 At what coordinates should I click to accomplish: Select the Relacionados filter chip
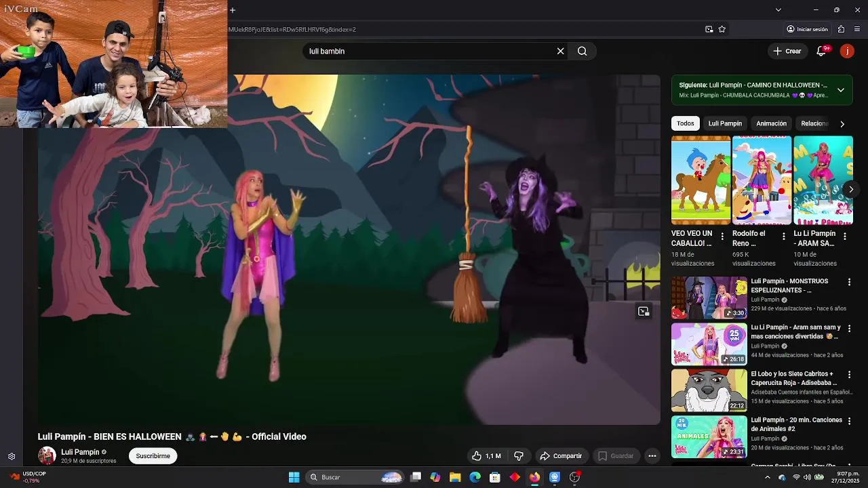click(x=814, y=123)
